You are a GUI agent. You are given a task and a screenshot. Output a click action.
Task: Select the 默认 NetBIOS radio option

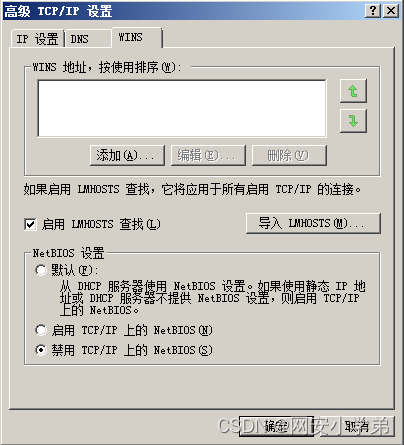(x=41, y=270)
